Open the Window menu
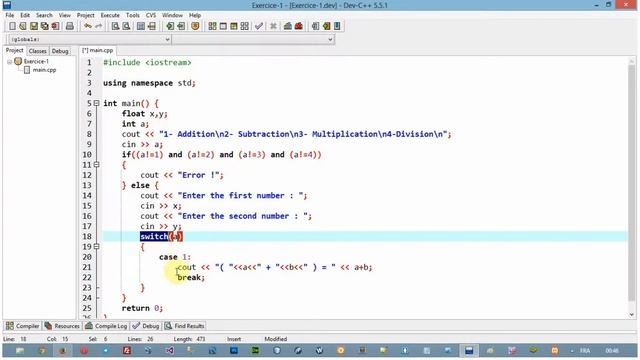This screenshot has width=640, height=360. click(172, 15)
